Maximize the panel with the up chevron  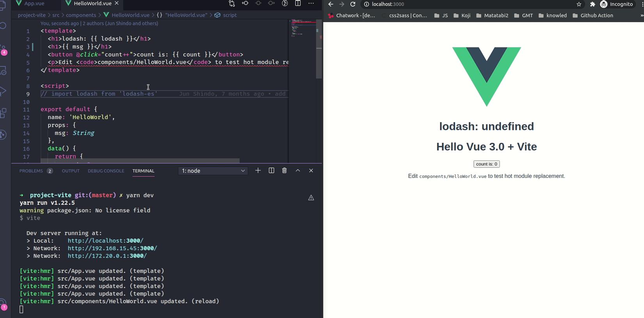[x=298, y=171]
